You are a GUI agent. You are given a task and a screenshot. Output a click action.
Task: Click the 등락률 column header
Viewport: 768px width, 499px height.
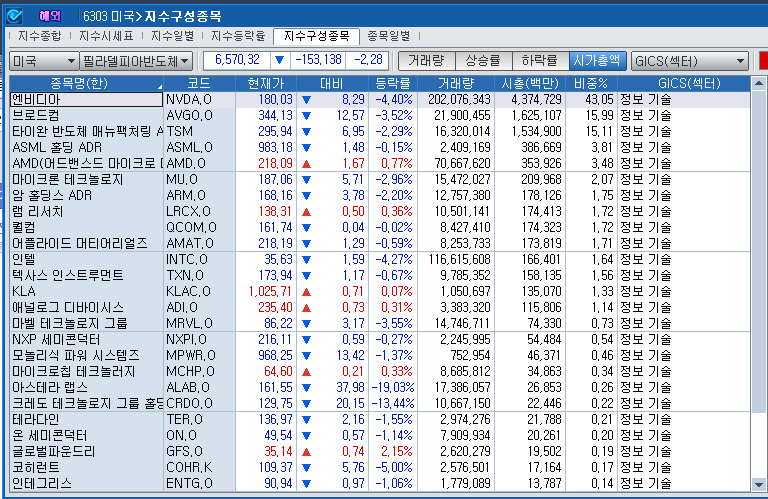click(393, 83)
